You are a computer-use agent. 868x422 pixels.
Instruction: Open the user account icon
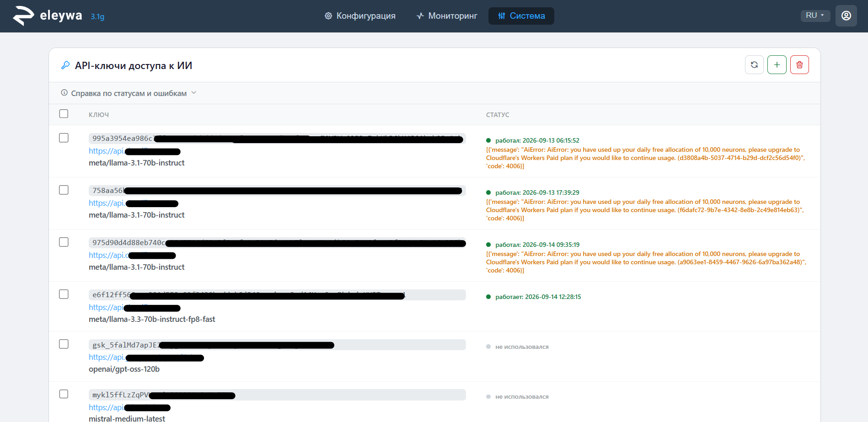[846, 16]
